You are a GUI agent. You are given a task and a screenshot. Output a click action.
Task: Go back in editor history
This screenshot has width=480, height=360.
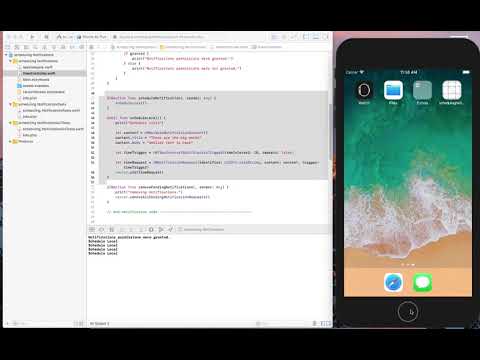[x=99, y=47]
